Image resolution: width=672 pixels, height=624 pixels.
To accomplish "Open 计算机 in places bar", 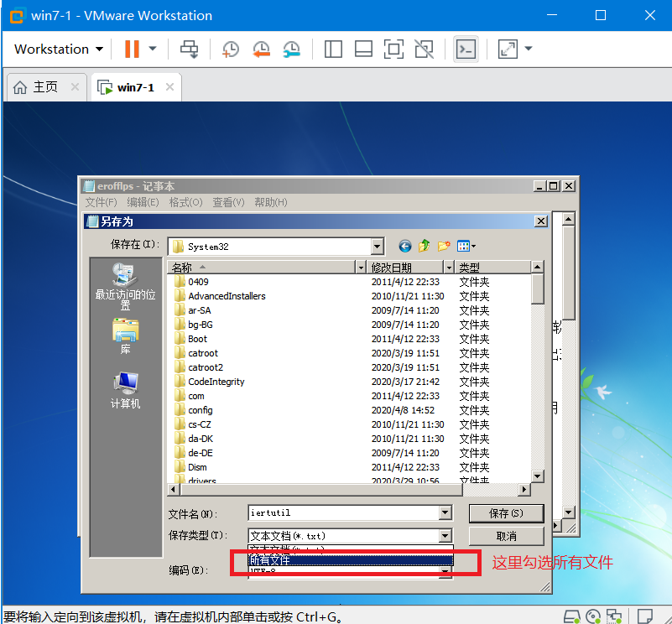I will (x=125, y=390).
